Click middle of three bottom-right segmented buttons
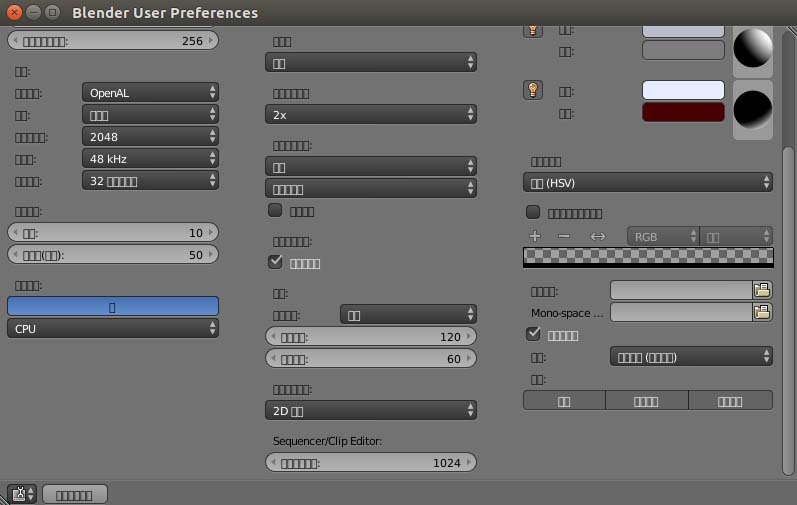The image size is (797, 505). click(x=647, y=400)
